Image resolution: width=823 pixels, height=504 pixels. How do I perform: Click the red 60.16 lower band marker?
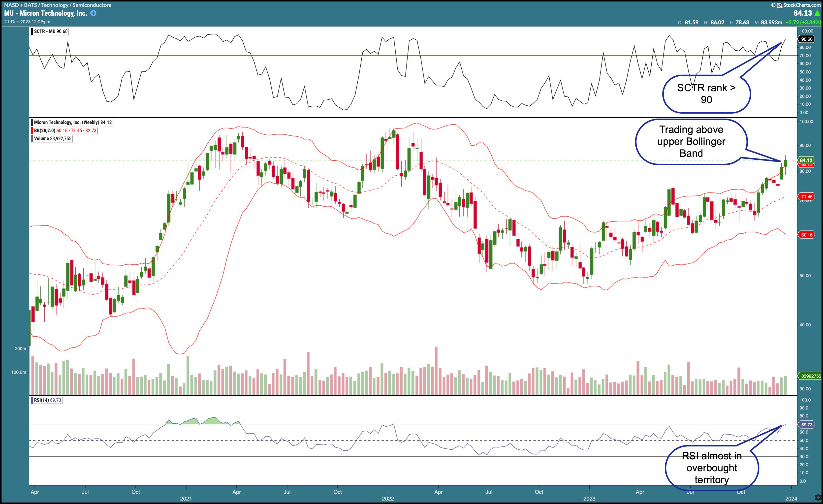point(807,235)
